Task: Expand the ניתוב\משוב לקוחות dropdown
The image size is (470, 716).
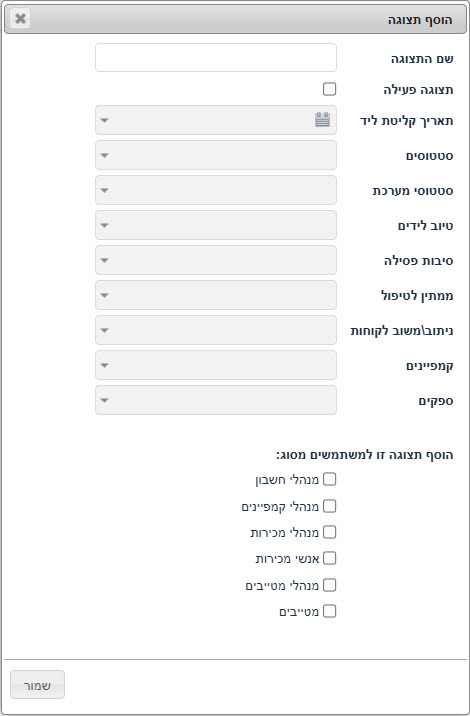Action: click(216, 330)
